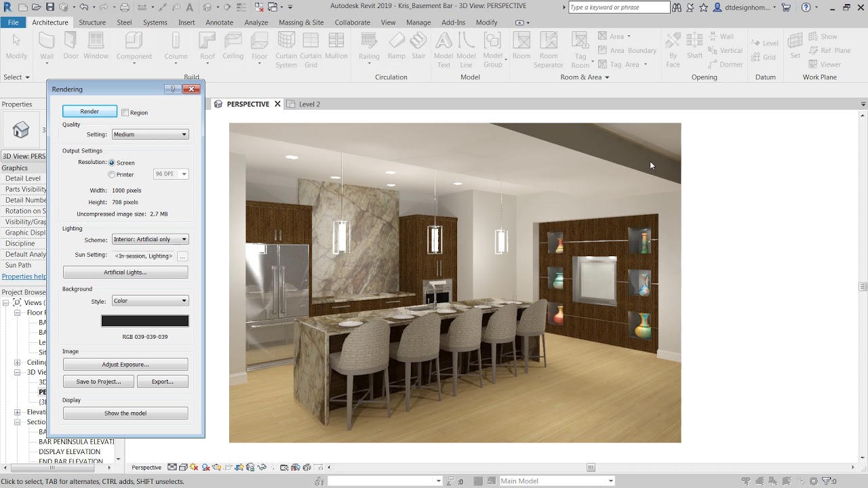
Task: Open the Properties help link
Action: coord(24,277)
